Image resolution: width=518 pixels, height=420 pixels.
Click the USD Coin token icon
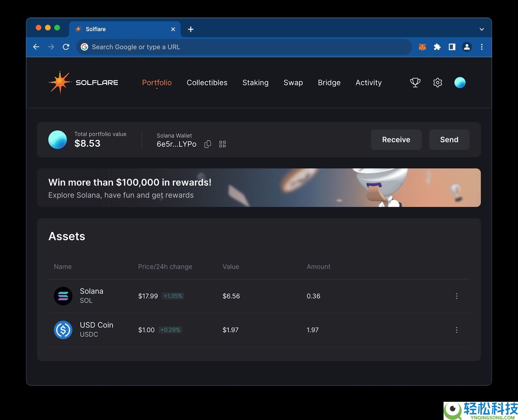point(63,330)
